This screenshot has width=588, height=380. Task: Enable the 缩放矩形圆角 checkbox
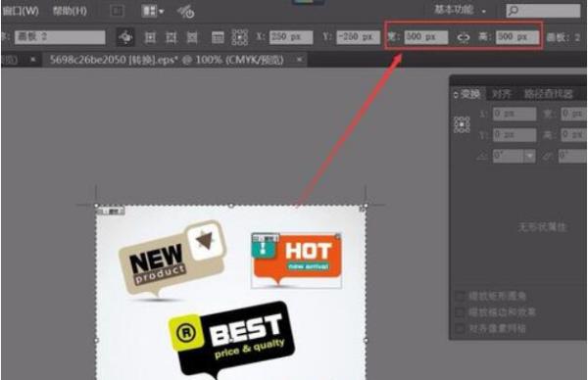tap(460, 296)
